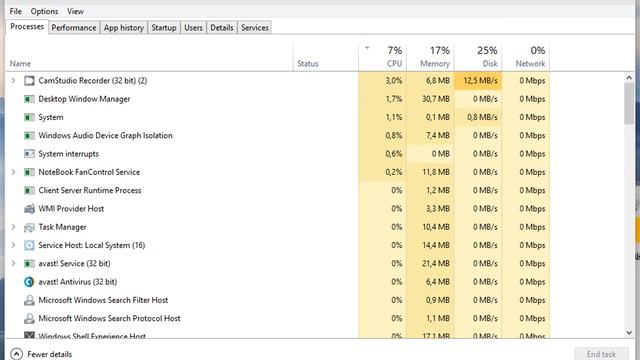The width and height of the screenshot is (640, 360).
Task: Sort by the Memory column header
Action: pos(431,57)
